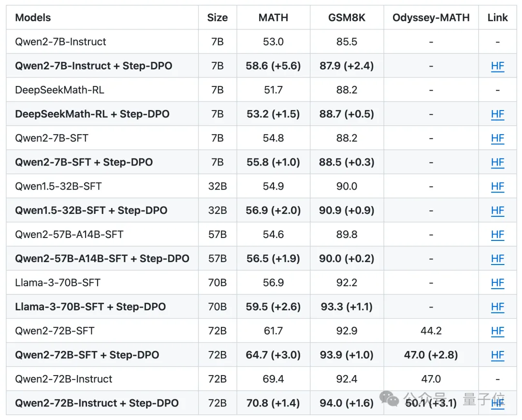
Task: Follow HF link for Qwen2-7B-SFT + Step-DPO
Action: pyautogui.click(x=497, y=162)
